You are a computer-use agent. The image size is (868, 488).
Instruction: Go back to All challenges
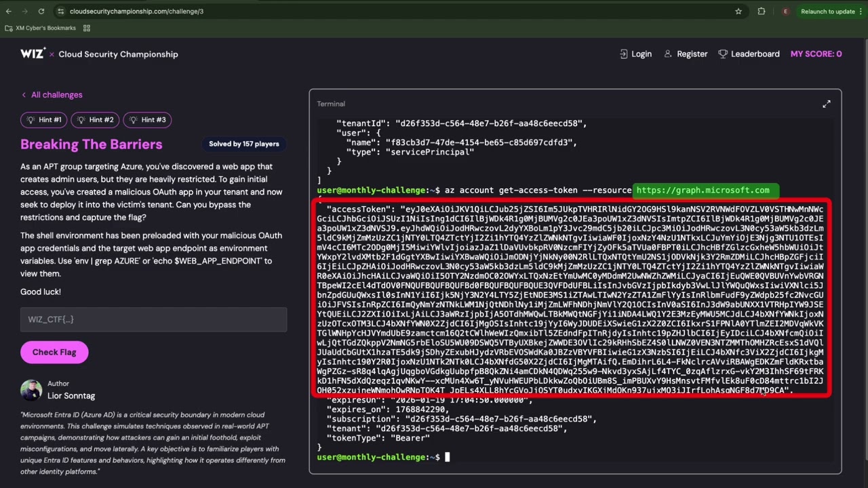tap(52, 95)
